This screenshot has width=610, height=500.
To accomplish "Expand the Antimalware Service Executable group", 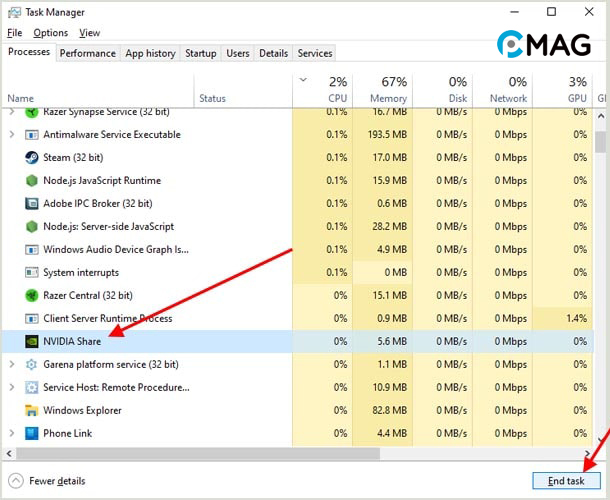I will [x=12, y=135].
